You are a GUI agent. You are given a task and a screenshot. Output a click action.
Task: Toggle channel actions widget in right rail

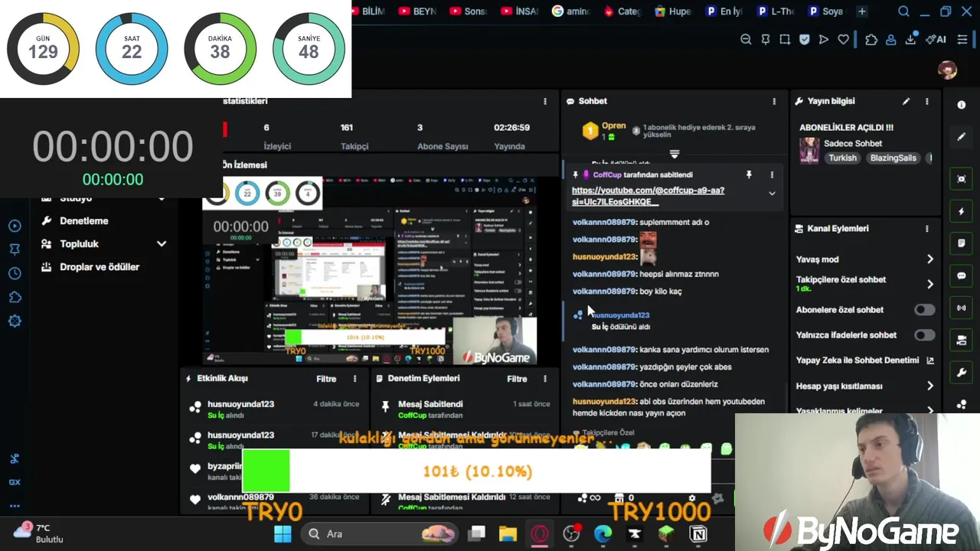pyautogui.click(x=962, y=340)
